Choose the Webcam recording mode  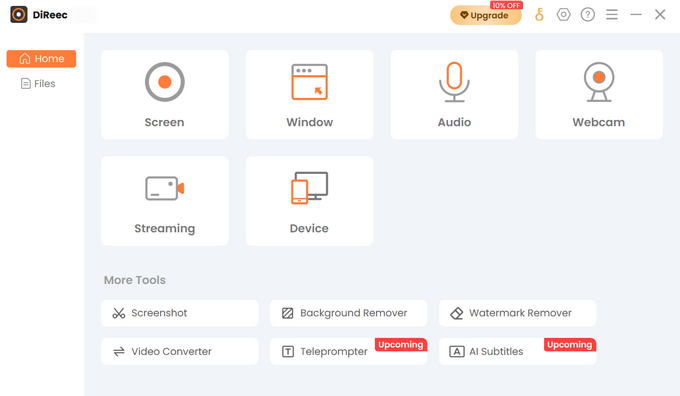coord(599,95)
